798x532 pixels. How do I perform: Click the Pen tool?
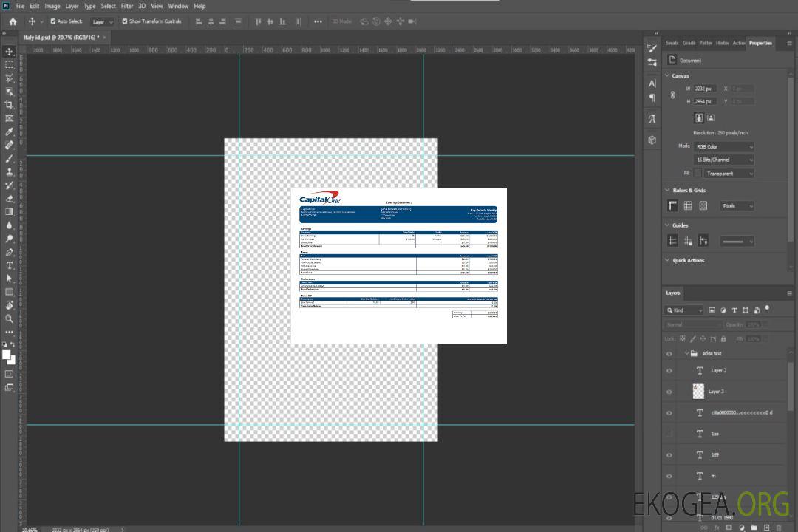click(x=10, y=251)
